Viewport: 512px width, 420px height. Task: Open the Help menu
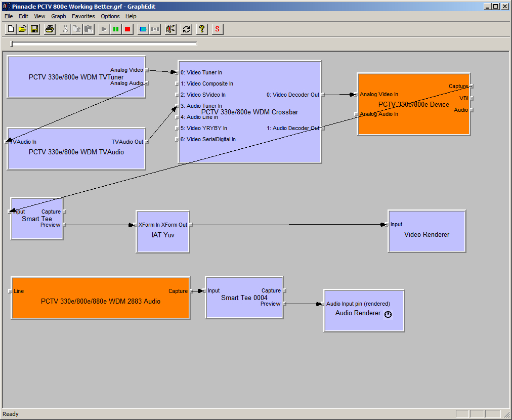[x=131, y=16]
